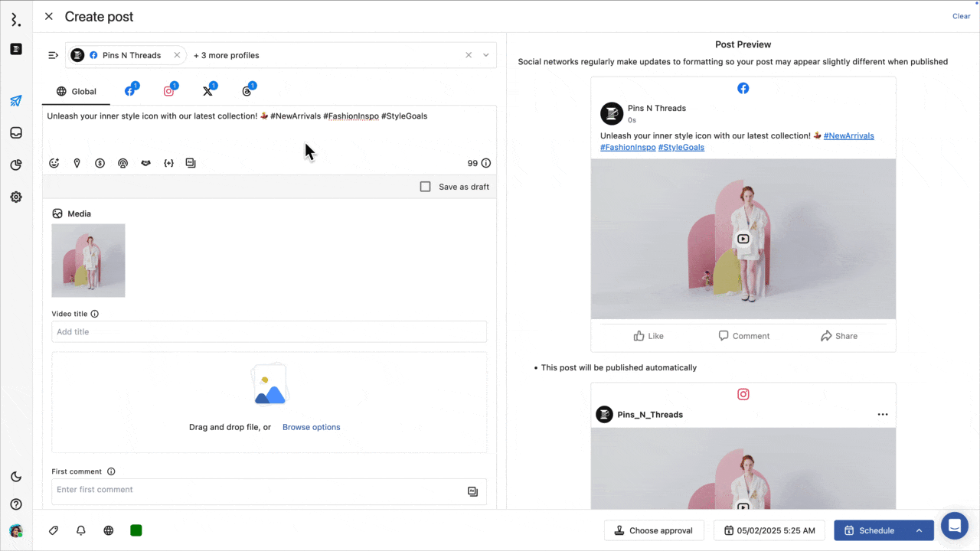The image size is (980, 551).
Task: Open the Schedule button options arrow
Action: point(919,530)
